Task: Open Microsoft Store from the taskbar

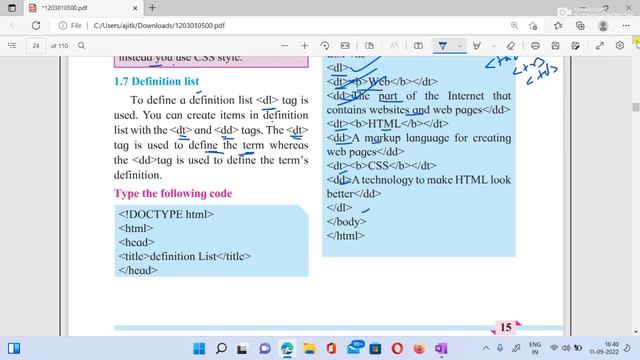Action: tap(375, 349)
